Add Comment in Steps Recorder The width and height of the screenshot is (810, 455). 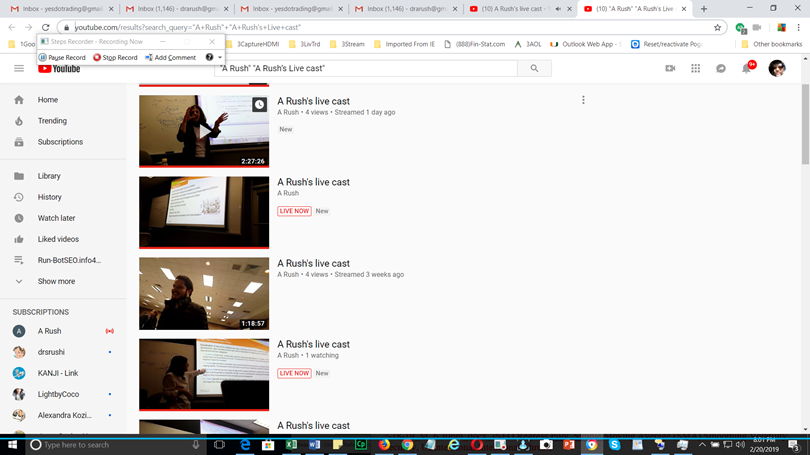click(170, 57)
